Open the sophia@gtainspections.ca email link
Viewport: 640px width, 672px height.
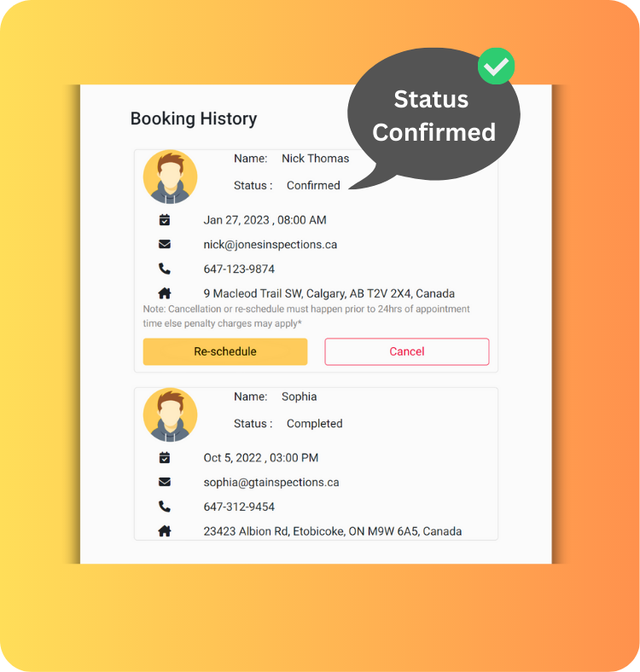click(271, 483)
